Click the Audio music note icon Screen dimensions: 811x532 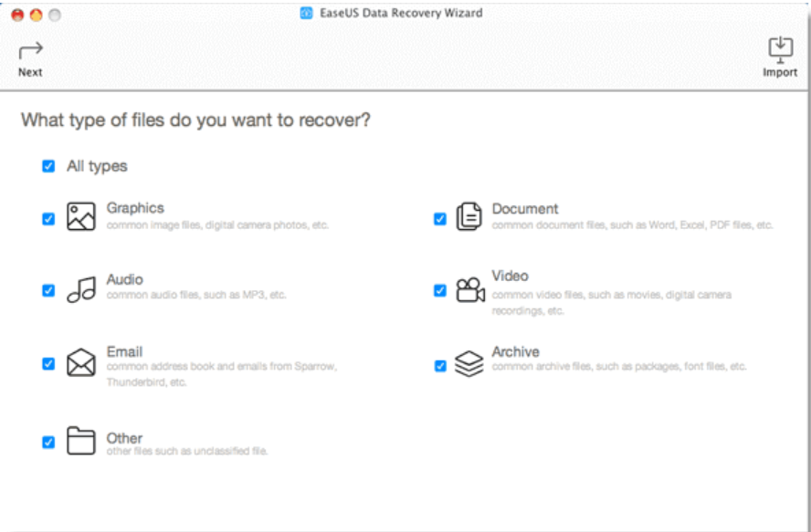(81, 289)
